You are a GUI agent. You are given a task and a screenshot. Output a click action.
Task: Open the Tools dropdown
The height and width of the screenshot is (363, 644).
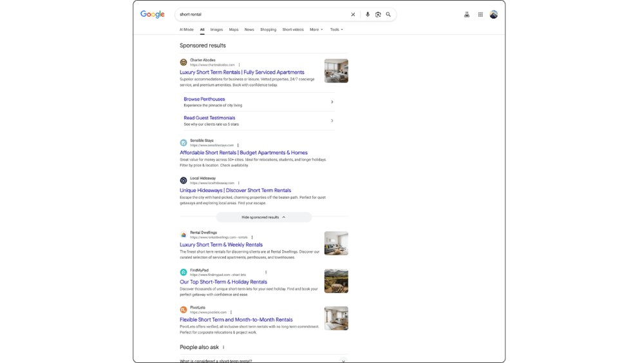tap(336, 30)
